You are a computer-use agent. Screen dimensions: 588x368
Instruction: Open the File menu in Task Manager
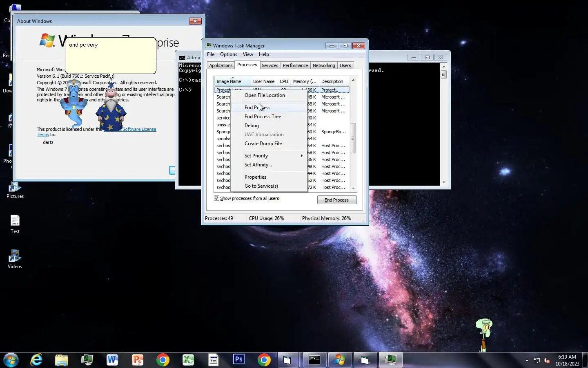211,54
